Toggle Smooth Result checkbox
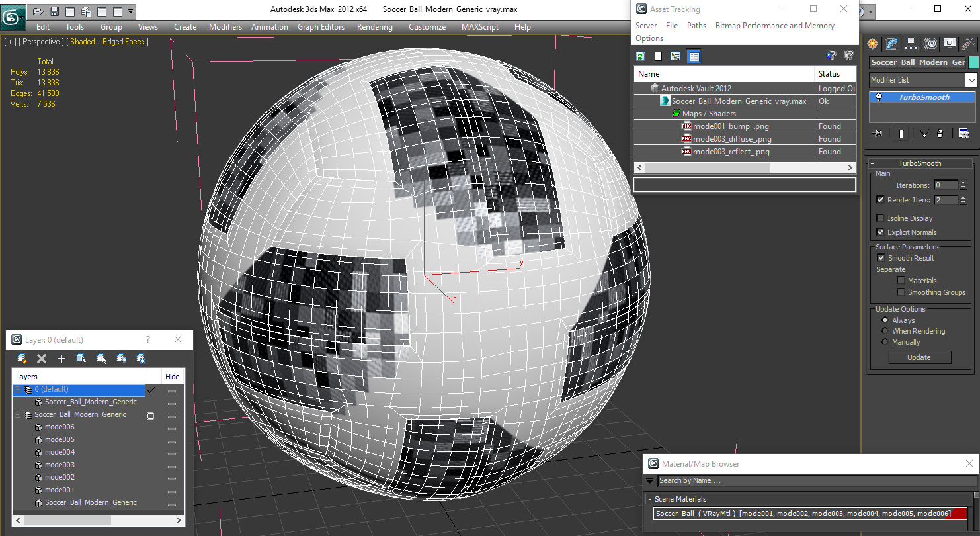The width and height of the screenshot is (980, 536). click(881, 258)
